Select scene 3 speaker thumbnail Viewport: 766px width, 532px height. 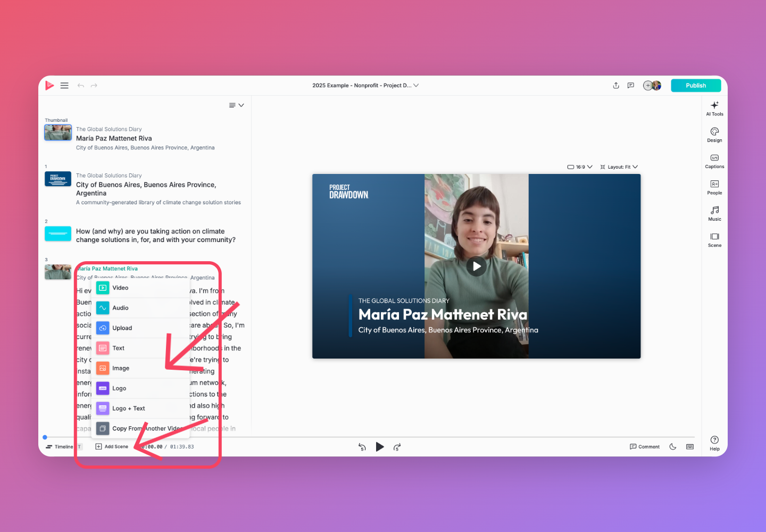[x=58, y=272]
